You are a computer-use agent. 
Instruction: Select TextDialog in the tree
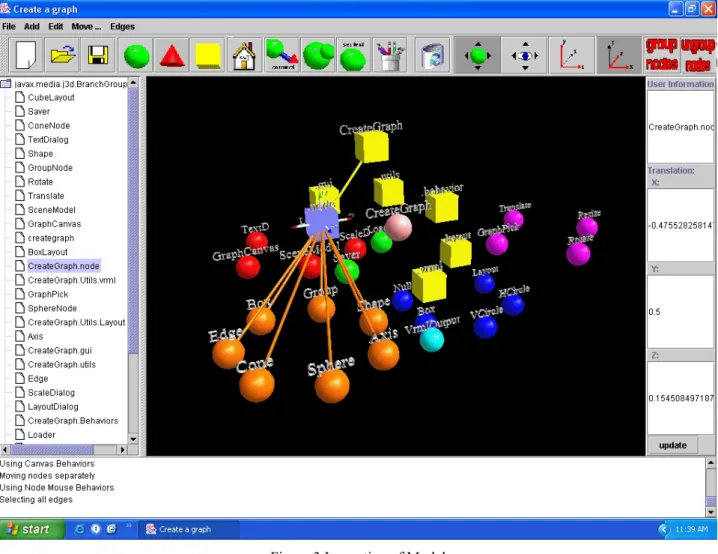(x=48, y=140)
